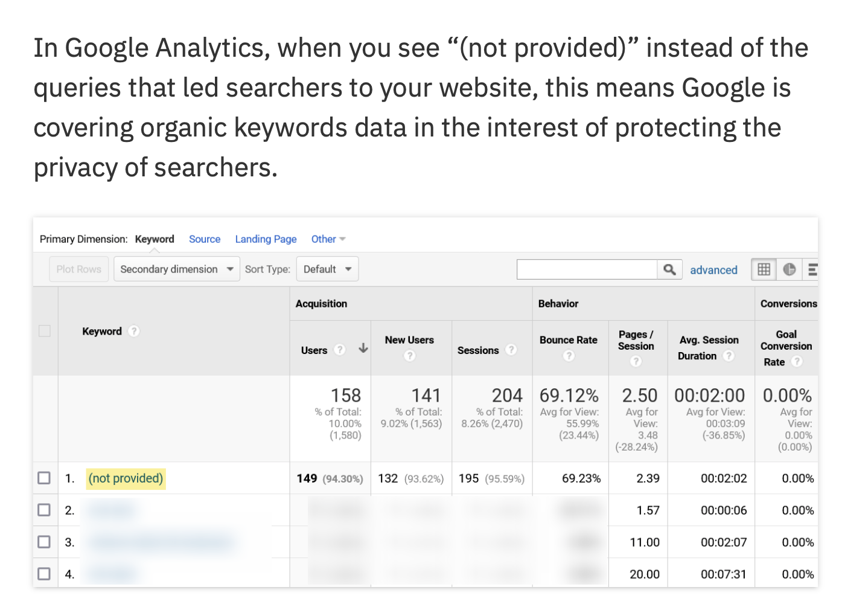
Task: Open the Secondary dimension dropdown
Action: tap(176, 269)
